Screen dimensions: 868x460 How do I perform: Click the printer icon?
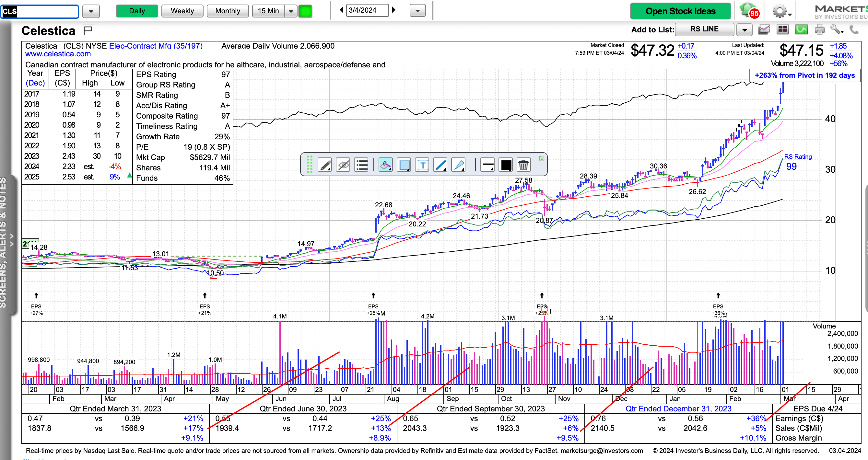819,29
